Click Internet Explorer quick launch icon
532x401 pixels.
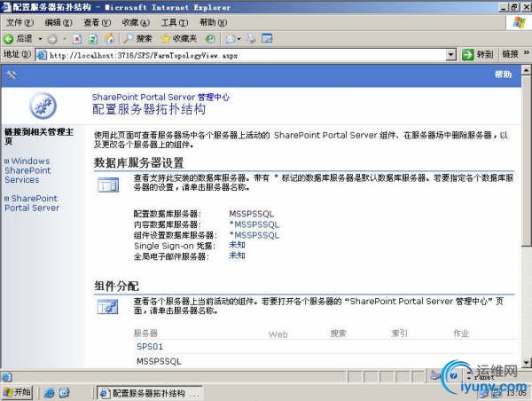point(49,393)
